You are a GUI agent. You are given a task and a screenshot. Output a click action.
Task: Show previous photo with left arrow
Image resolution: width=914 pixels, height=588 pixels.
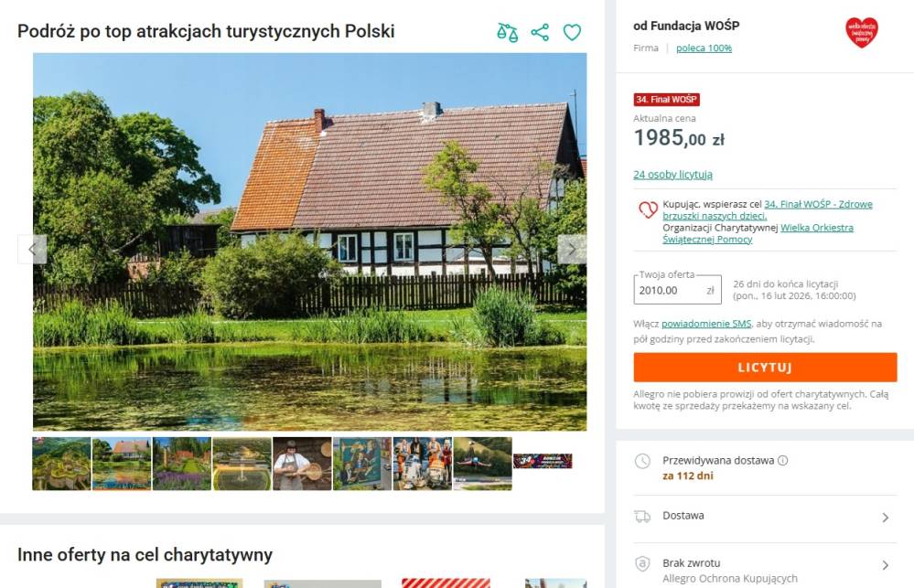pyautogui.click(x=32, y=250)
